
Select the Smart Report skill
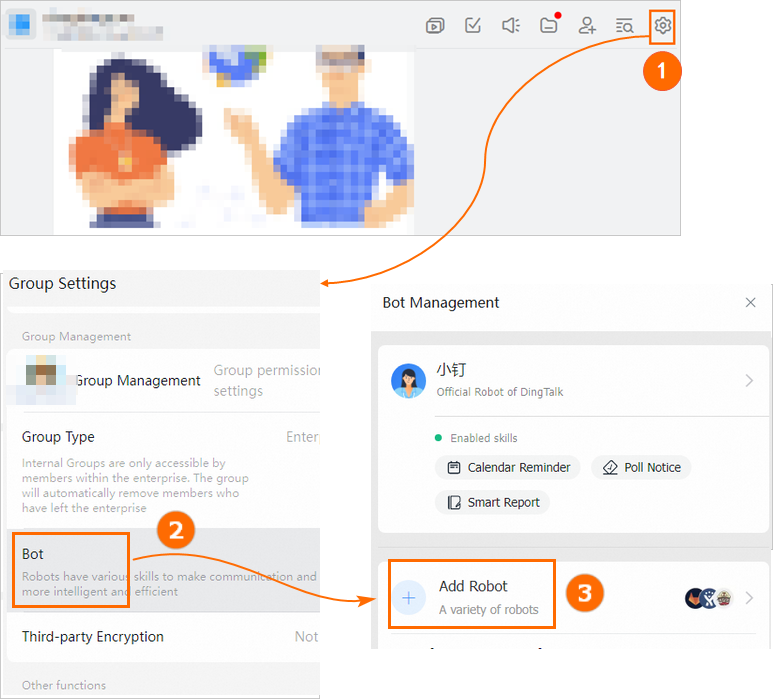tap(492, 502)
